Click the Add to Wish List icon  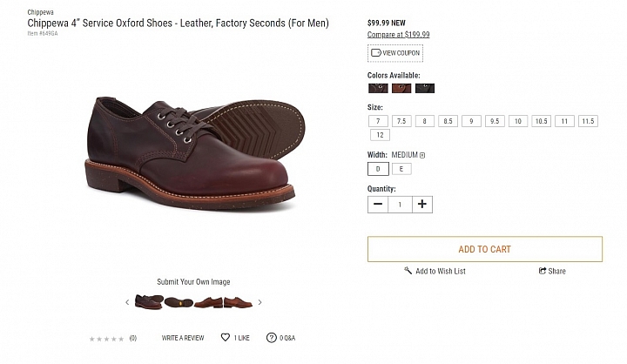click(x=408, y=271)
